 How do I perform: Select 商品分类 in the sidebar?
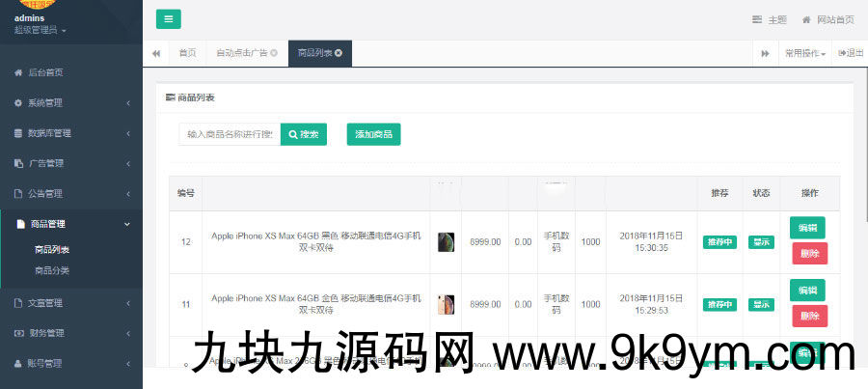click(52, 270)
